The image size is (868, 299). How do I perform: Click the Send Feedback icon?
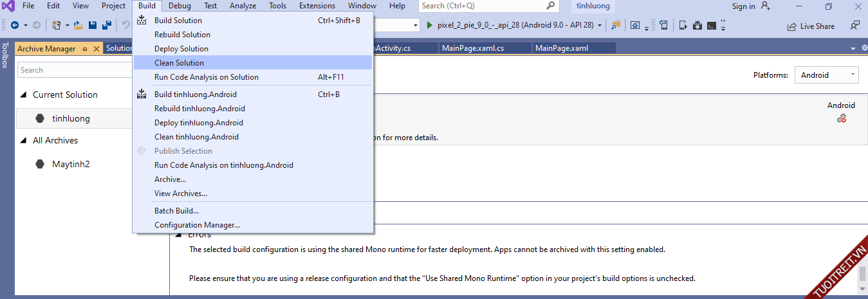click(x=855, y=26)
